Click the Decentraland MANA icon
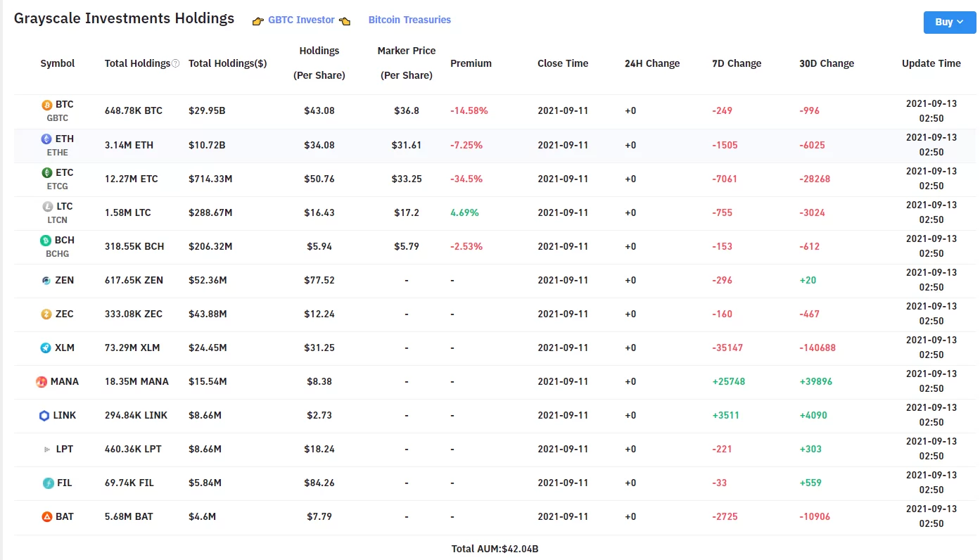980x560 pixels. coord(42,382)
